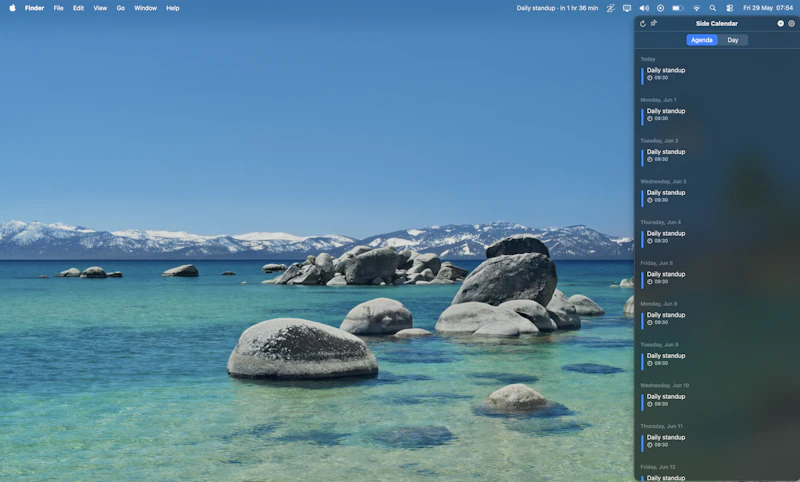Open Daily standup on Wednesday, Jun 3
Image resolution: width=800 pixels, height=482 pixels.
click(717, 196)
